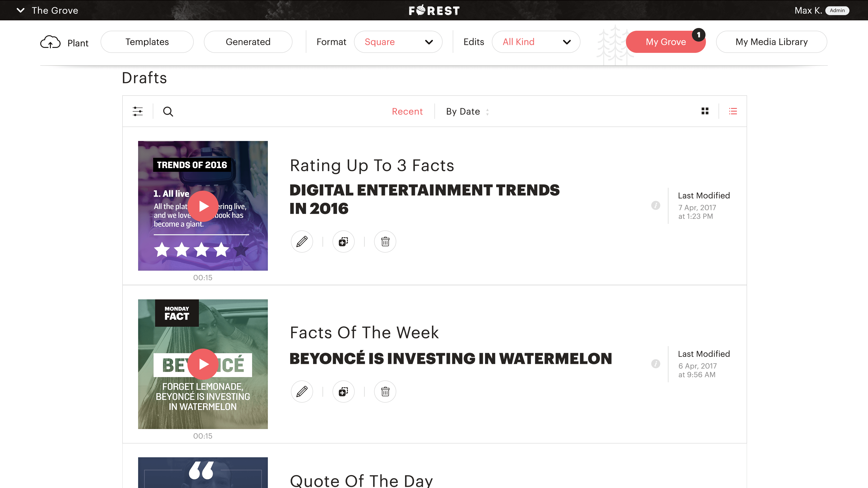Viewport: 868px width, 488px height.
Task: Switch to list view icon
Action: [x=733, y=111]
